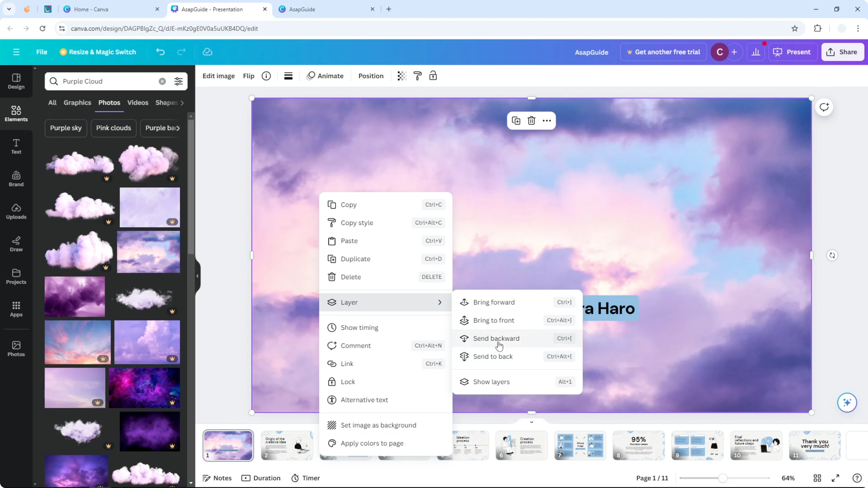Open browser tab search dropdown
This screenshot has width=868, height=488.
[9, 9]
